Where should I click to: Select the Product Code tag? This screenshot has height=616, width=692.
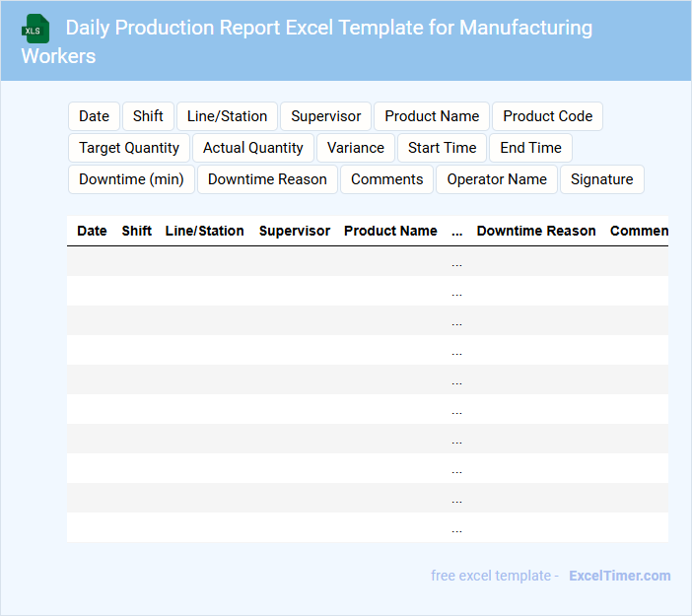(x=547, y=116)
